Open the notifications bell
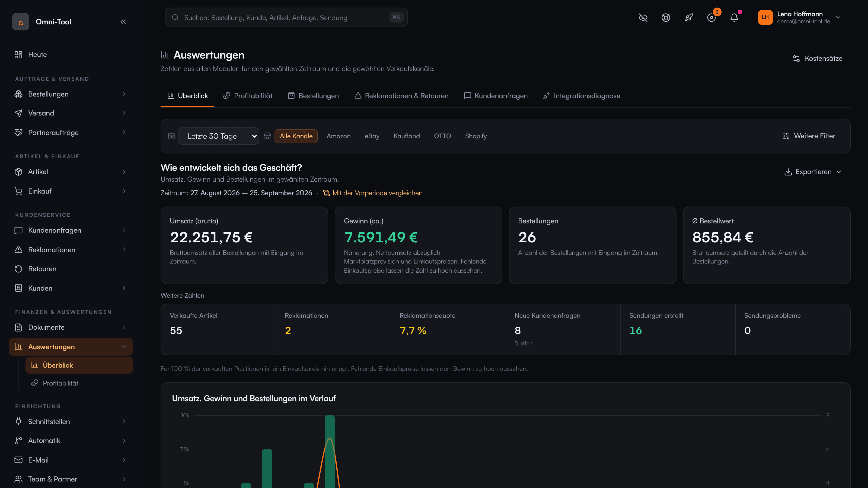The image size is (868, 488). [x=734, y=18]
